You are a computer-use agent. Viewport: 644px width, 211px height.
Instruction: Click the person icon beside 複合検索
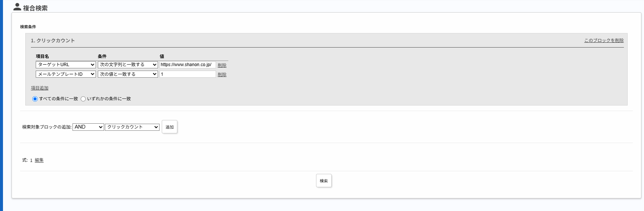[x=17, y=7]
